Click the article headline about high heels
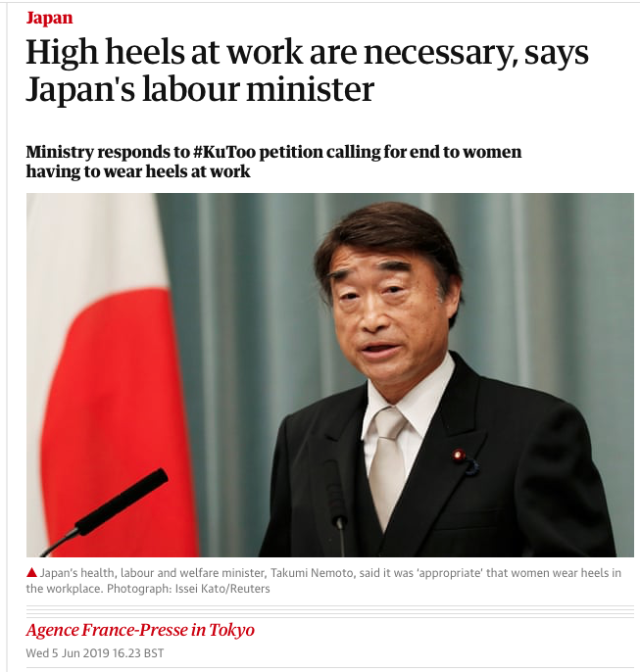 (x=307, y=71)
